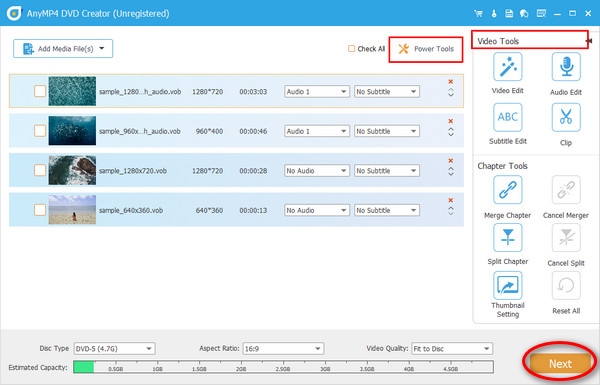This screenshot has width=600, height=385.
Task: Collapse the Video Tools panel arrow
Action: point(589,41)
